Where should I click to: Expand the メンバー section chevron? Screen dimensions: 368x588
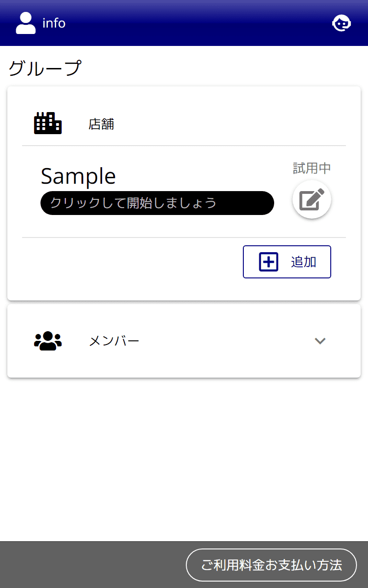(320, 341)
